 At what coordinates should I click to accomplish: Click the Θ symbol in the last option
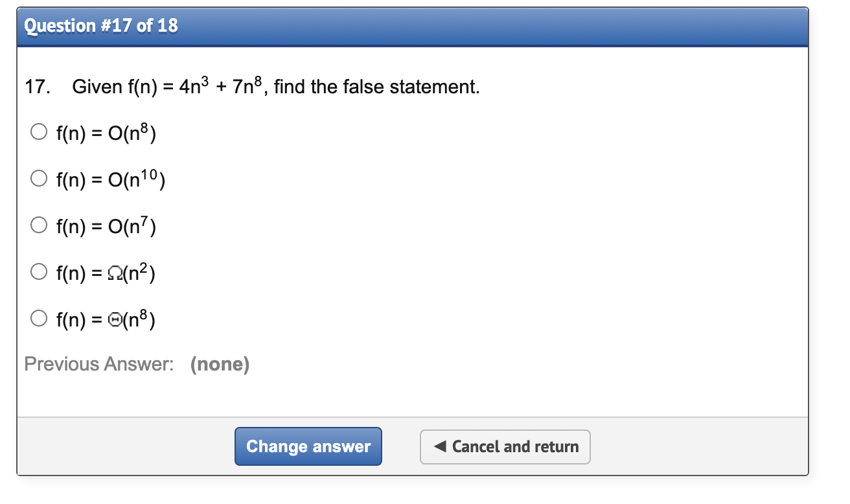tap(116, 319)
